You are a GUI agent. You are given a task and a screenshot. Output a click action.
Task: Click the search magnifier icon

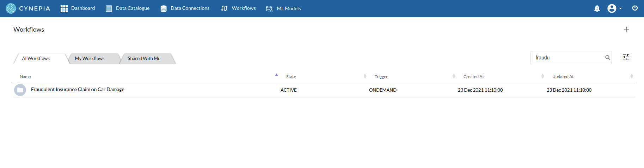point(608,58)
